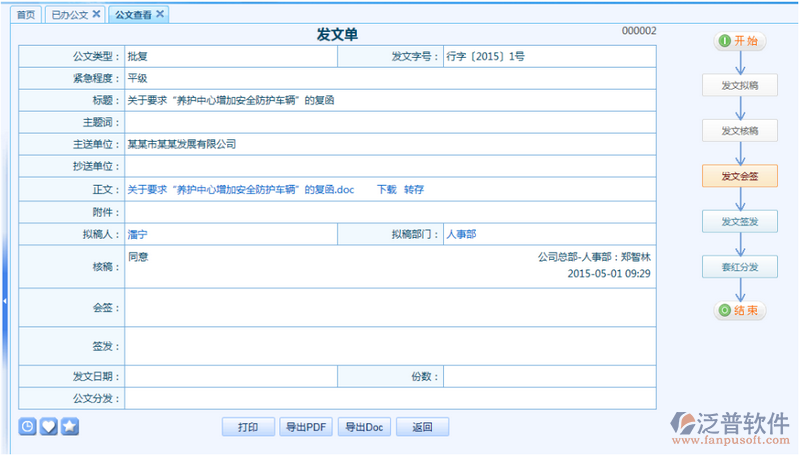800x456 pixels.
Task: Export the document with 导出PDF
Action: [305, 427]
